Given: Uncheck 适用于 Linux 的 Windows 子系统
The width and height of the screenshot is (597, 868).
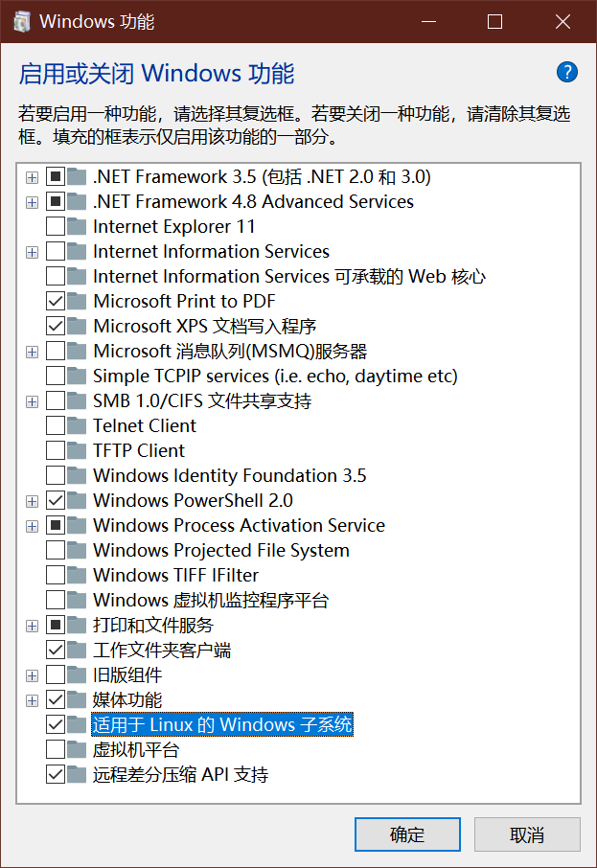Looking at the screenshot, I should point(56,724).
